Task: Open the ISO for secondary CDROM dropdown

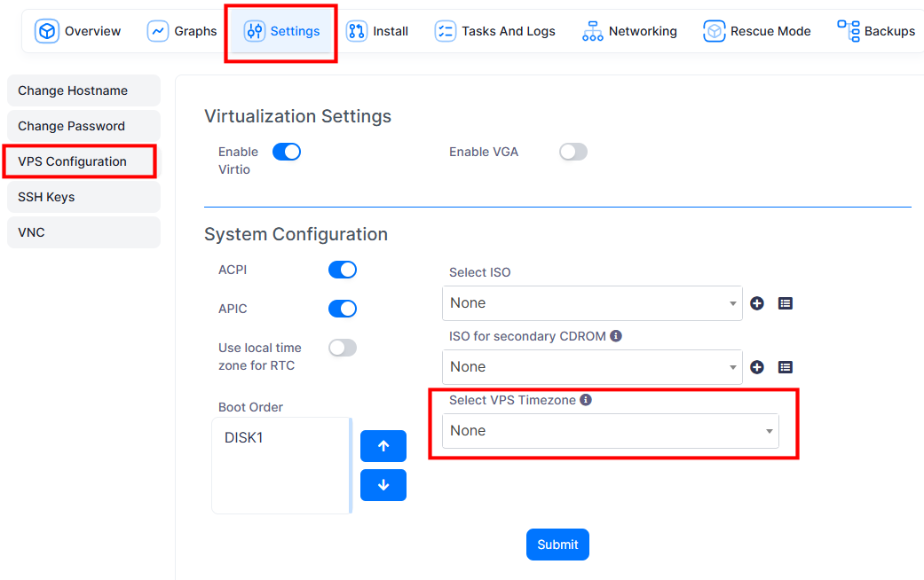Action: tap(592, 367)
